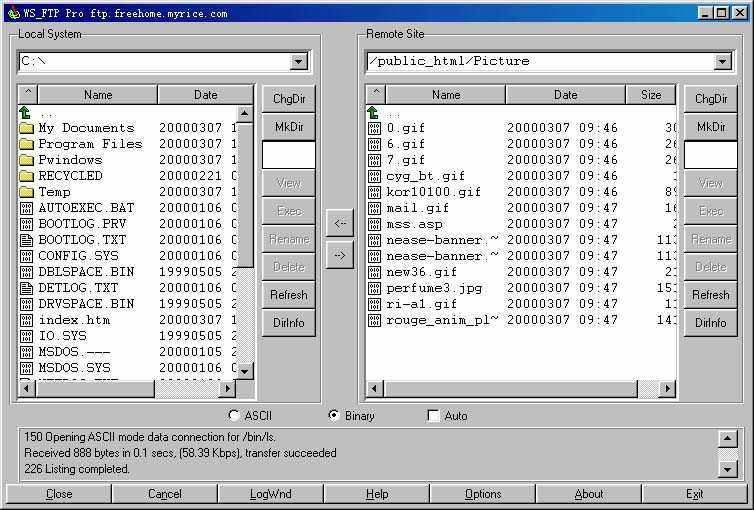Click the left arrow download transfer button
The width and height of the screenshot is (754, 510).
[x=340, y=222]
